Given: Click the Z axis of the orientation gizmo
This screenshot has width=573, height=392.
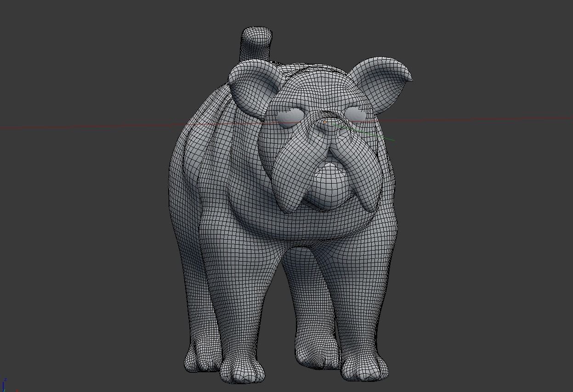Looking at the screenshot, I should click(x=5, y=385).
